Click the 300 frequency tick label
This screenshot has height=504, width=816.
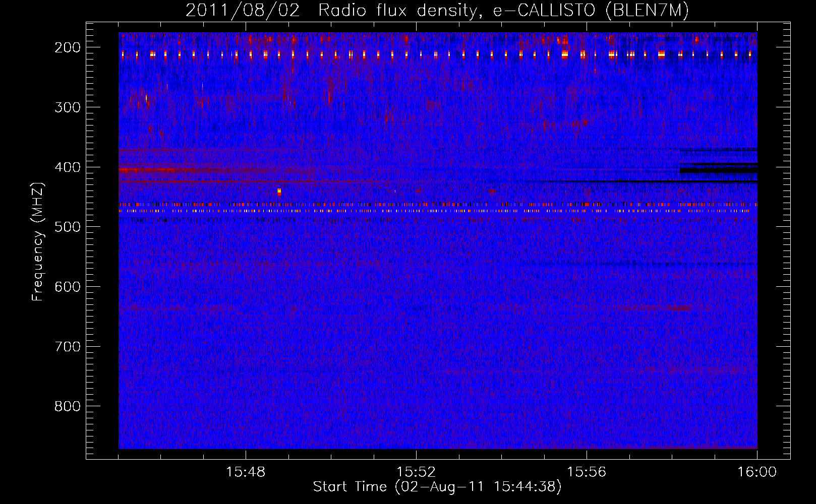pos(68,107)
